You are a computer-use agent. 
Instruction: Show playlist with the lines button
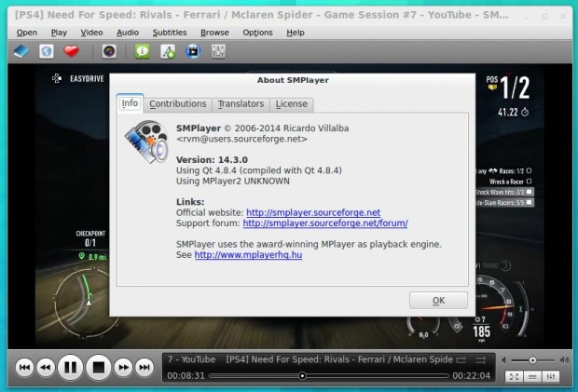(532, 376)
